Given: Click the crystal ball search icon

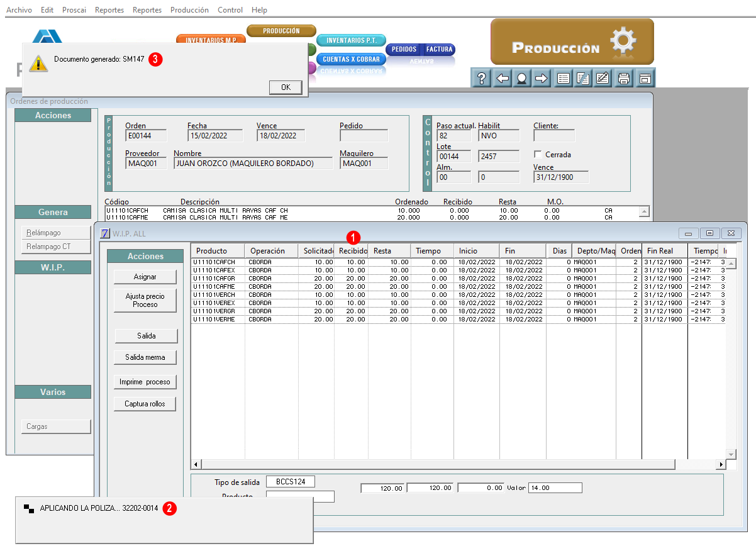Looking at the screenshot, I should click(x=521, y=79).
